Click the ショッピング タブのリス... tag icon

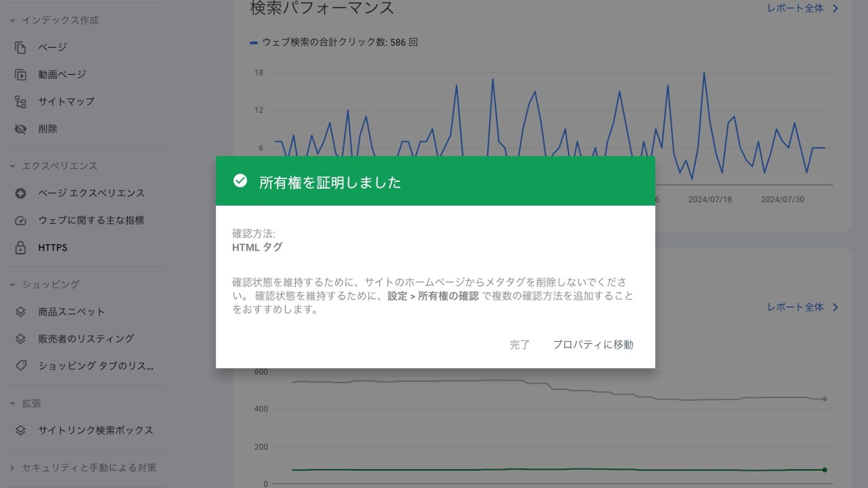tap(20, 366)
